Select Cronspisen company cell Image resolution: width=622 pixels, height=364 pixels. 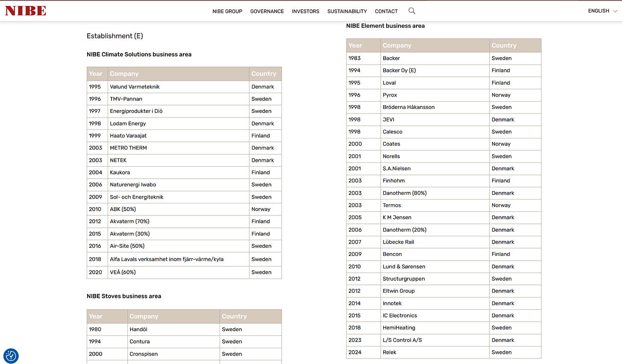(x=173, y=354)
